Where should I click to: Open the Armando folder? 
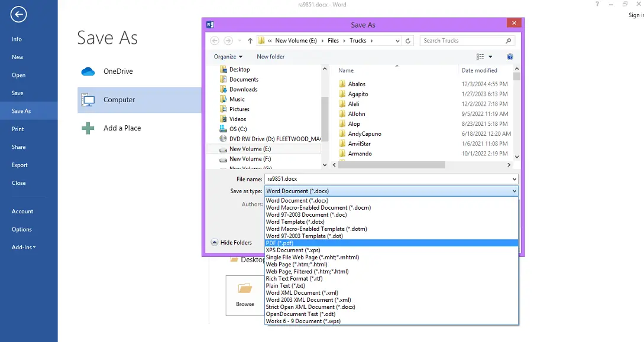coord(360,154)
